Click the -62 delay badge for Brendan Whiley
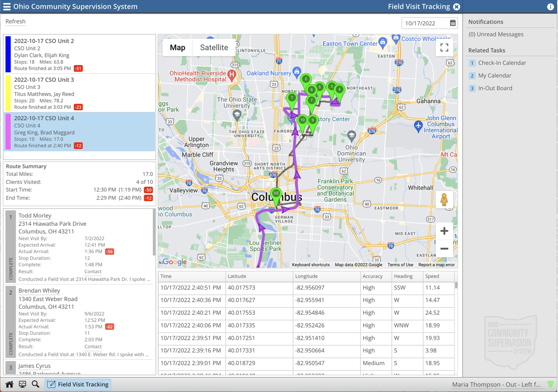Viewport: 558px width, 392px height. tap(109, 327)
